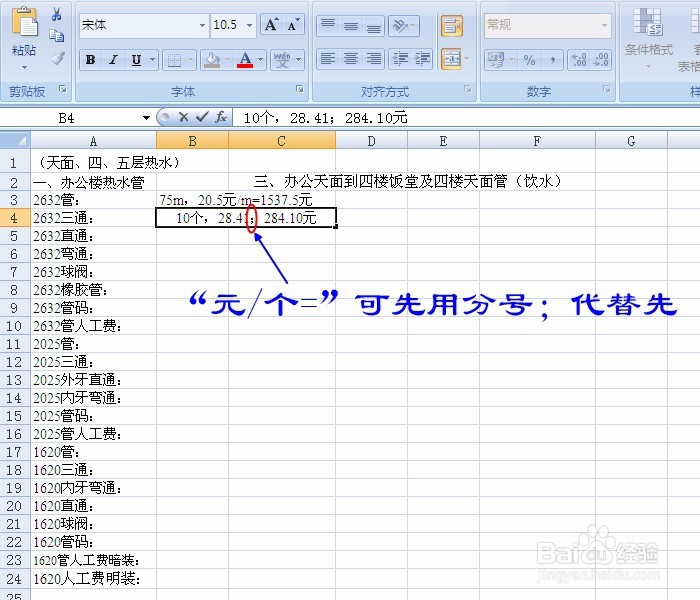Select row 10 header
Screen dimensions: 700x600
point(15,326)
